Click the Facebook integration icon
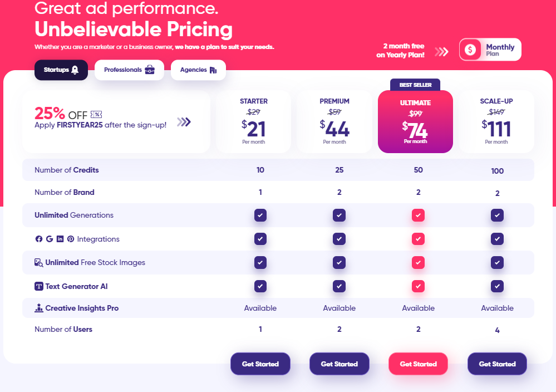556x392 pixels. coord(38,239)
